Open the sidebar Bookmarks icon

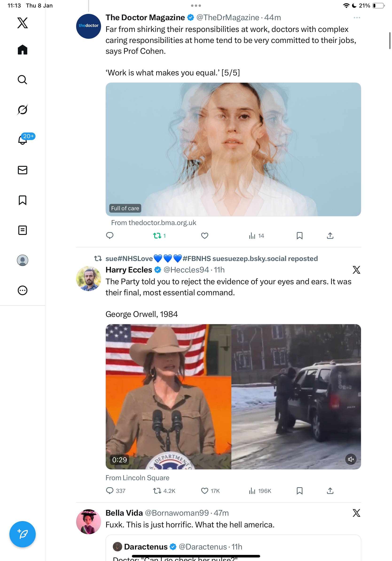click(x=23, y=200)
